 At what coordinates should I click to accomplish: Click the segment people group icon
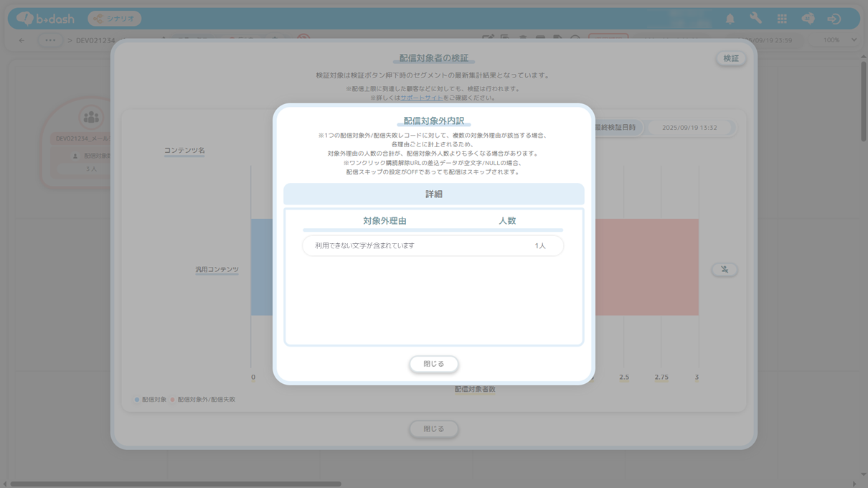(91, 117)
